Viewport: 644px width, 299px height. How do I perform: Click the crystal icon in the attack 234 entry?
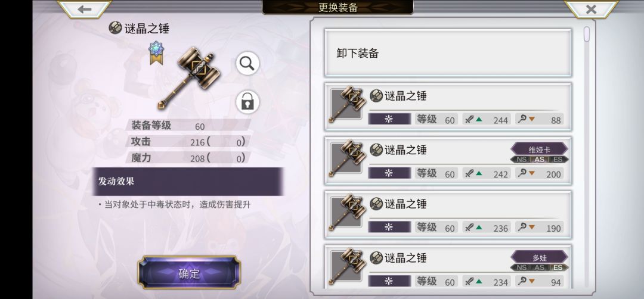[x=389, y=281]
